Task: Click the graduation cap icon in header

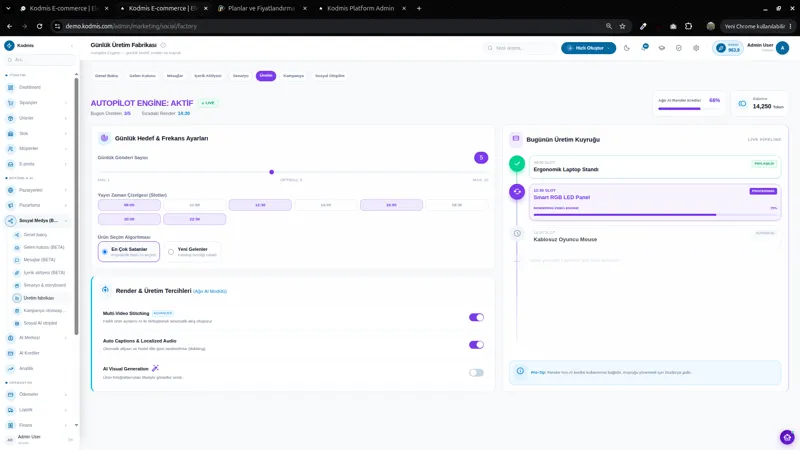Action: (x=662, y=48)
